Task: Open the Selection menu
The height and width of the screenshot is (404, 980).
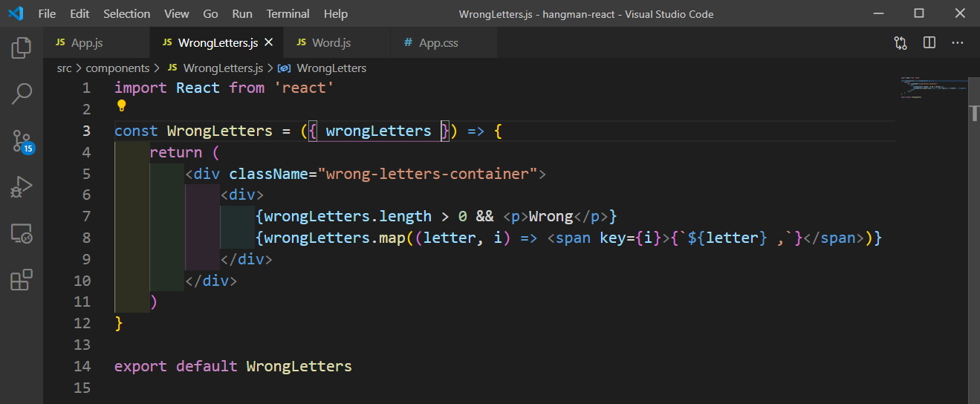Action: coord(126,13)
